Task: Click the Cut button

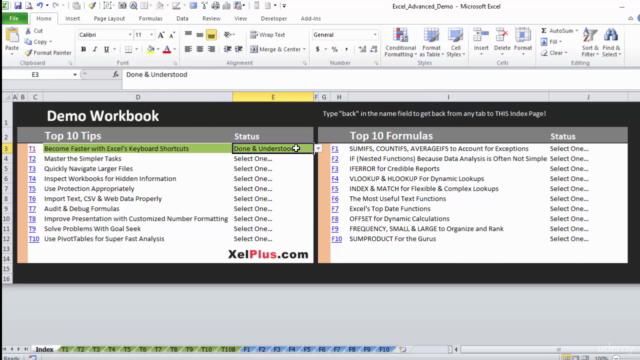Action: click(34, 31)
